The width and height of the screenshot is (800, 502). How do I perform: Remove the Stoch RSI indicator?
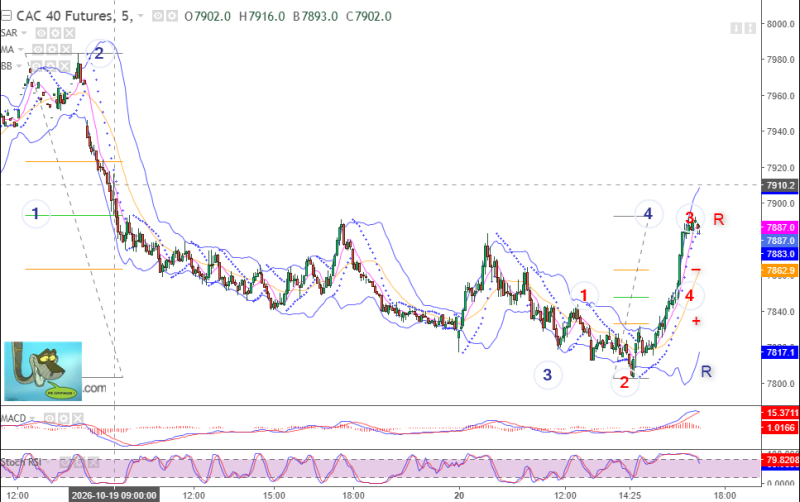93,462
